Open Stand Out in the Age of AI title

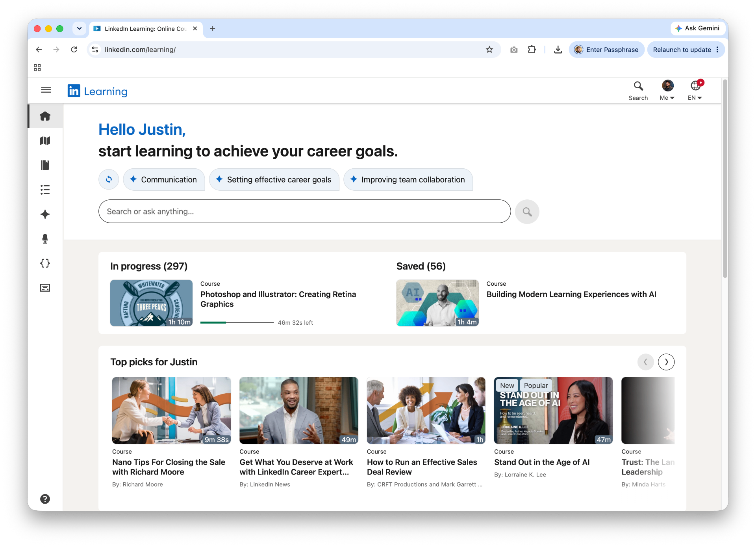(542, 462)
